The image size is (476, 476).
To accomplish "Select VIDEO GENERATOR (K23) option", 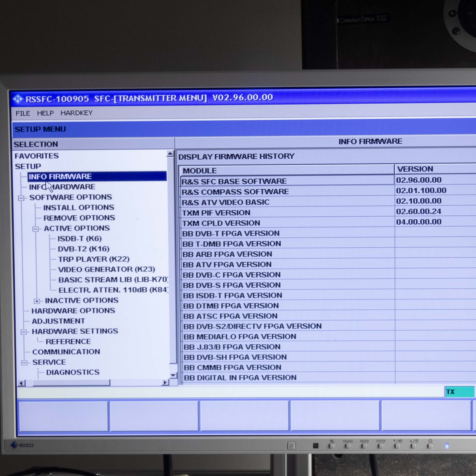I will point(107,269).
